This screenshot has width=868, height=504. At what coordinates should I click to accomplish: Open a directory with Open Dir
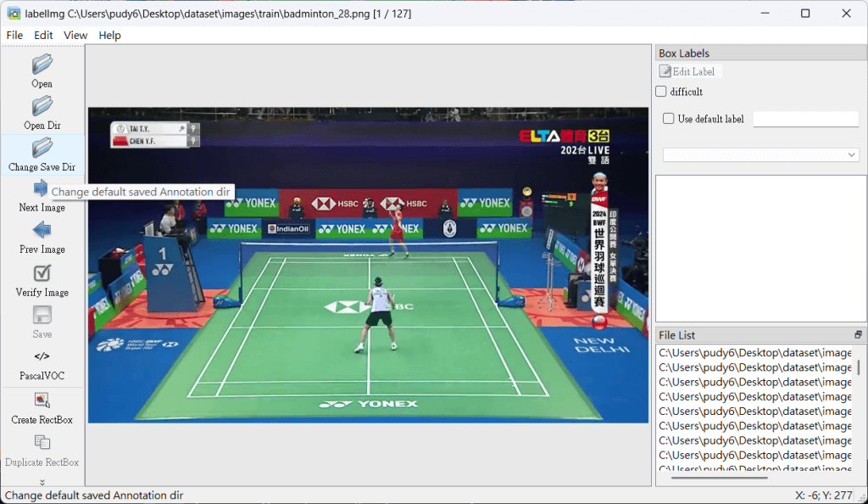[42, 107]
